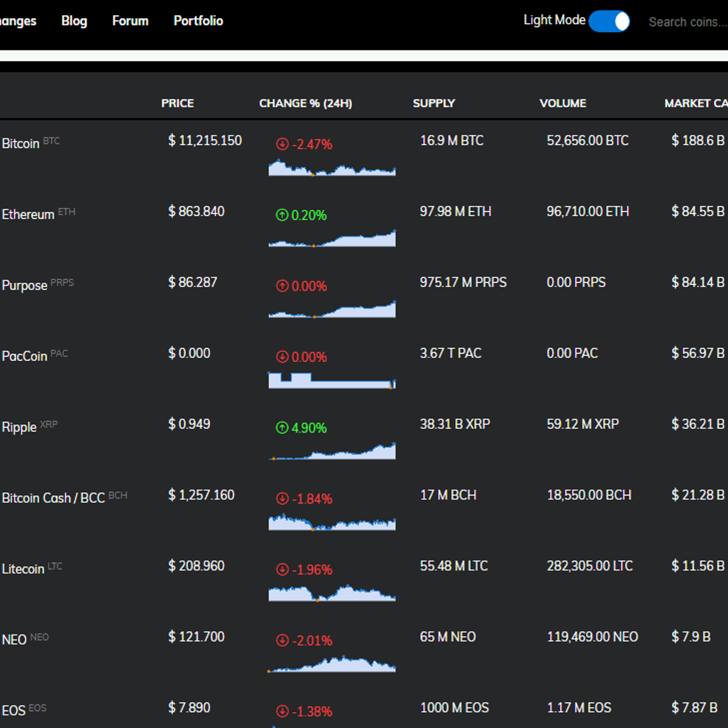Select Ethereum price $ 863.840
The height and width of the screenshot is (728, 728).
pos(197,212)
